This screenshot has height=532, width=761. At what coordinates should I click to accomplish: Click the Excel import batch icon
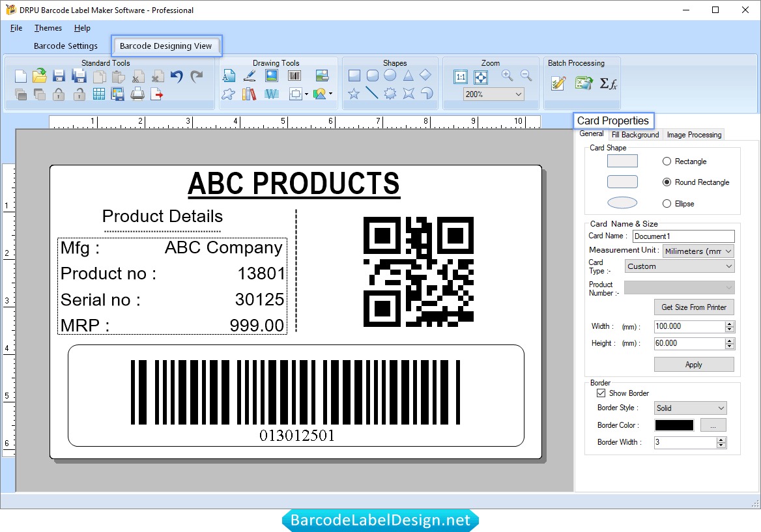(584, 83)
